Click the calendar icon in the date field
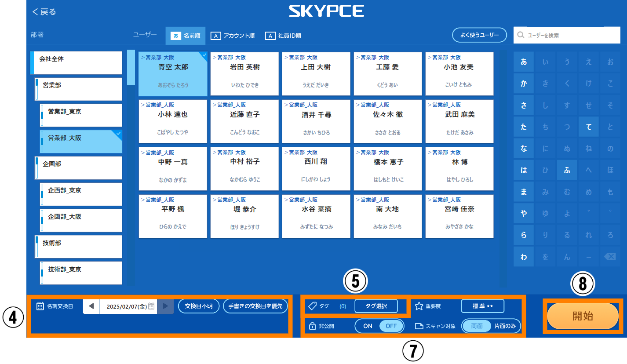Screen dimensions: 627x364 pyautogui.click(x=151, y=306)
